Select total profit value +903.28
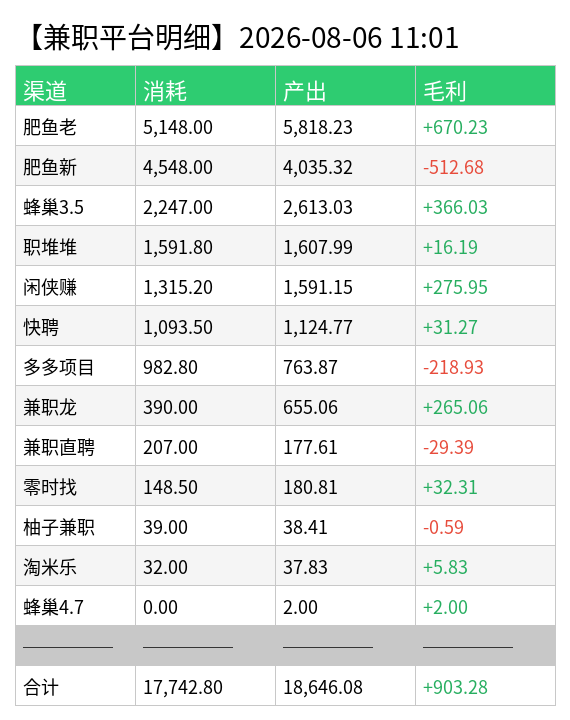 [x=455, y=687]
